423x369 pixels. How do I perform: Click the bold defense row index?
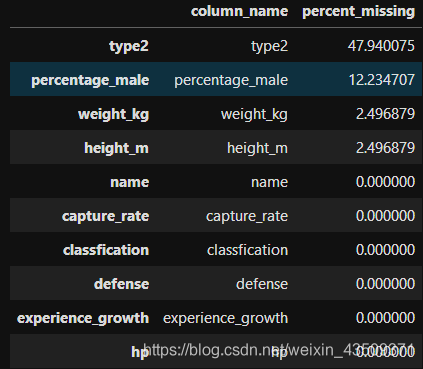point(121,284)
